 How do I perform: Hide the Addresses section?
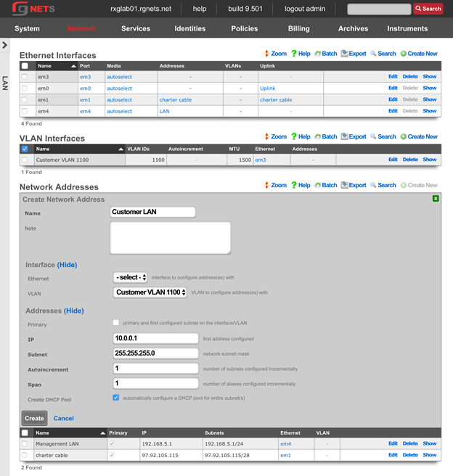click(x=74, y=311)
